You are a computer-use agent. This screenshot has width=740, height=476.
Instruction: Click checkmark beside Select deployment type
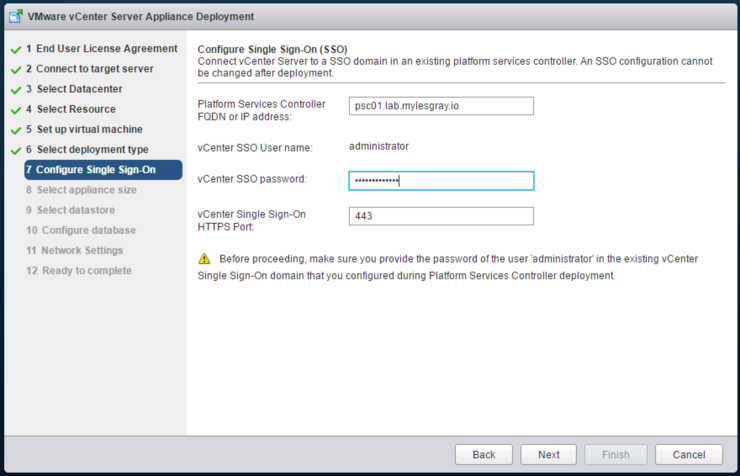(16, 150)
